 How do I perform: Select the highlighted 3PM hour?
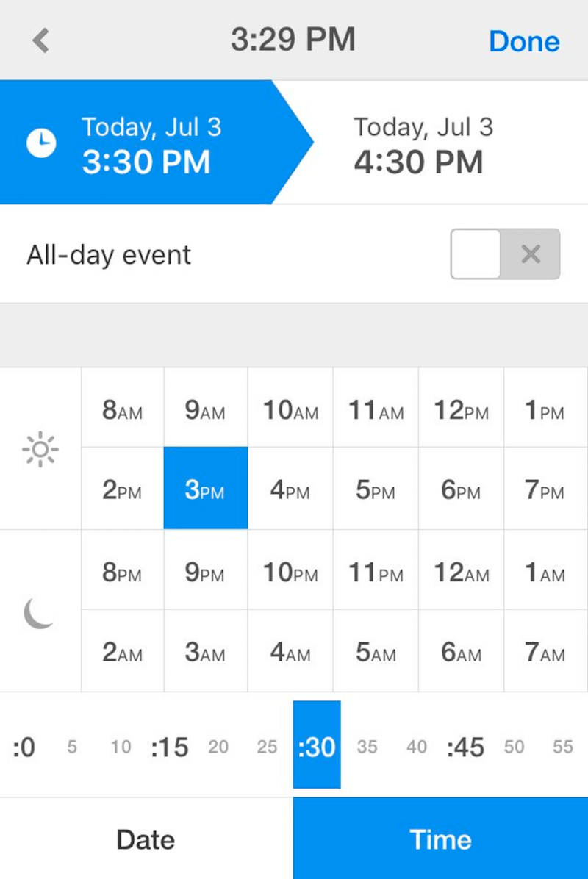(x=206, y=488)
